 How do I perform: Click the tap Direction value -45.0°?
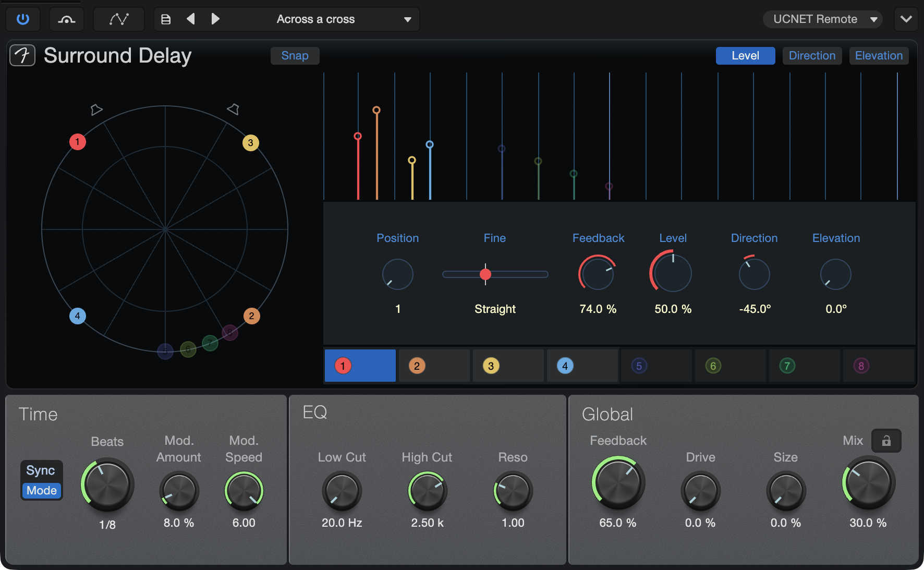pyautogui.click(x=755, y=309)
